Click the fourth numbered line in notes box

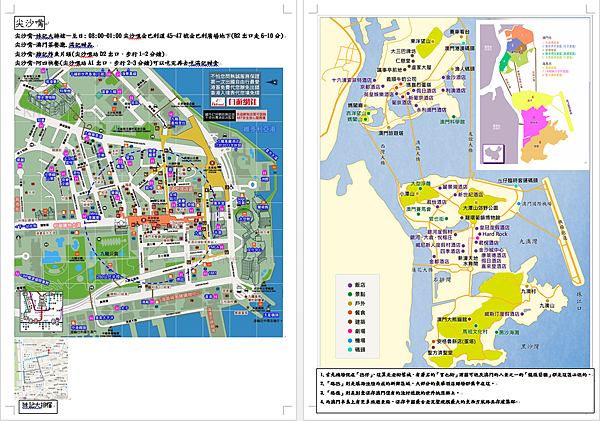[x=421, y=401]
